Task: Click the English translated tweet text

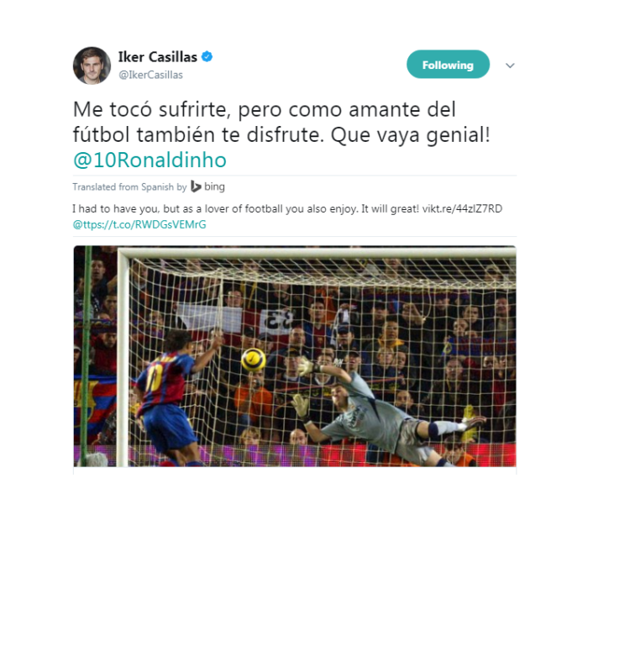Action: (287, 217)
